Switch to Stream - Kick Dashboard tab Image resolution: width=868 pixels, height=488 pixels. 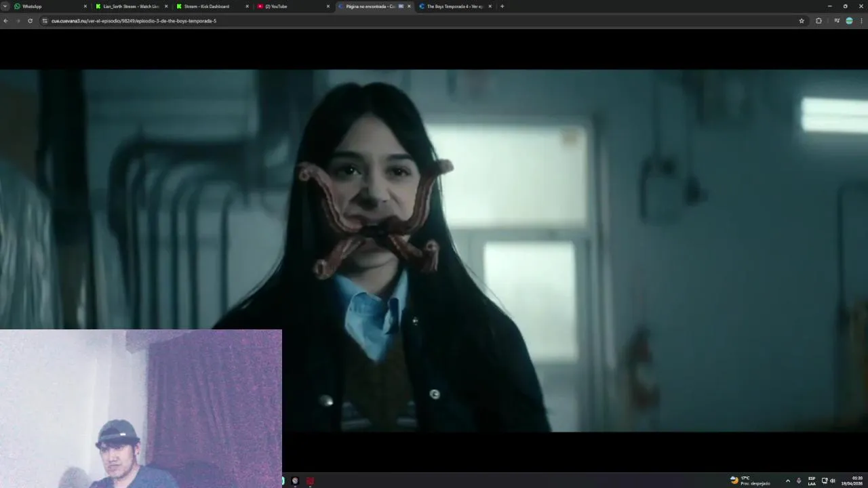[x=212, y=6]
